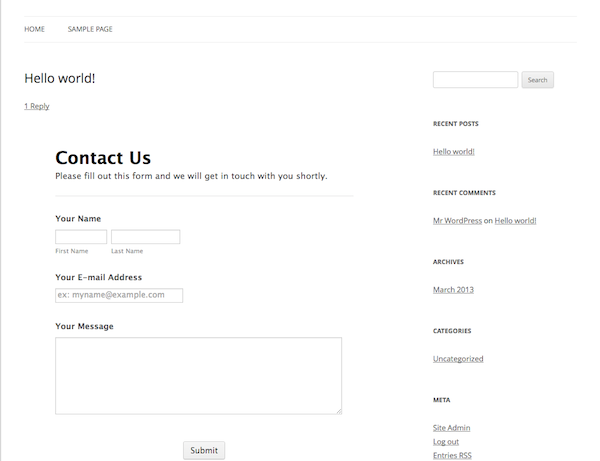Visit Mr WordPress commenter link
The image size is (600, 461).
click(x=457, y=220)
